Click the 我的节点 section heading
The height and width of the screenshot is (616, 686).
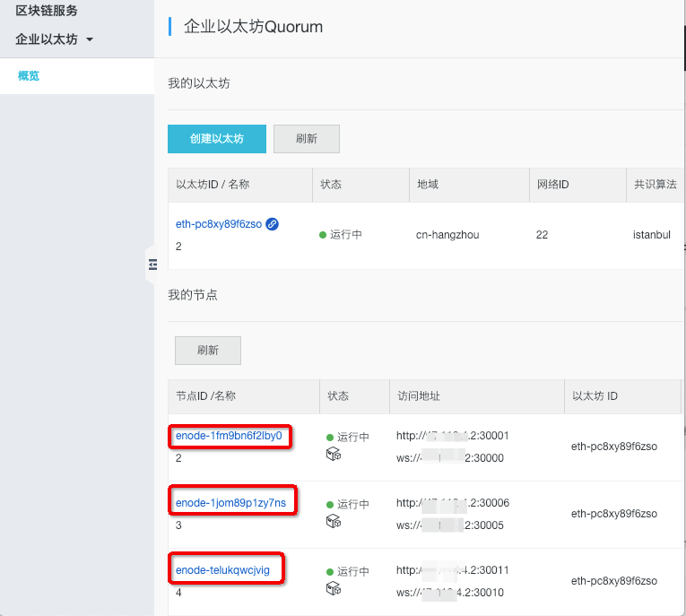[193, 295]
